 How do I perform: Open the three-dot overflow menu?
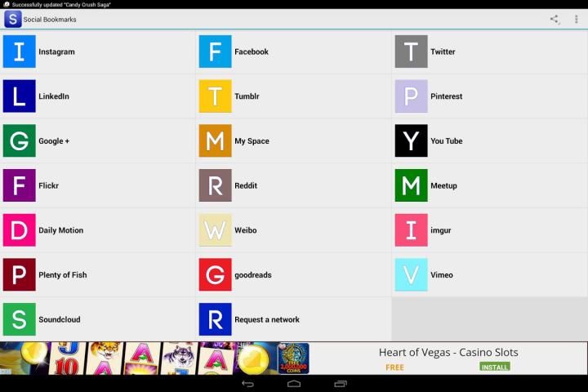coord(577,19)
